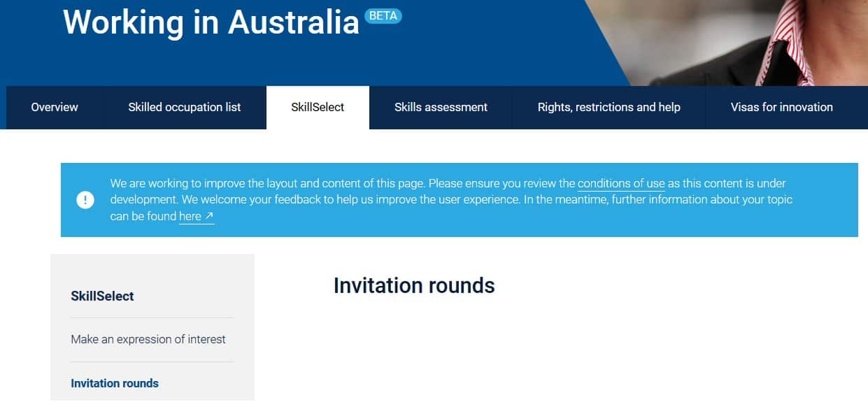Click the exclamation info icon in banner

click(85, 200)
